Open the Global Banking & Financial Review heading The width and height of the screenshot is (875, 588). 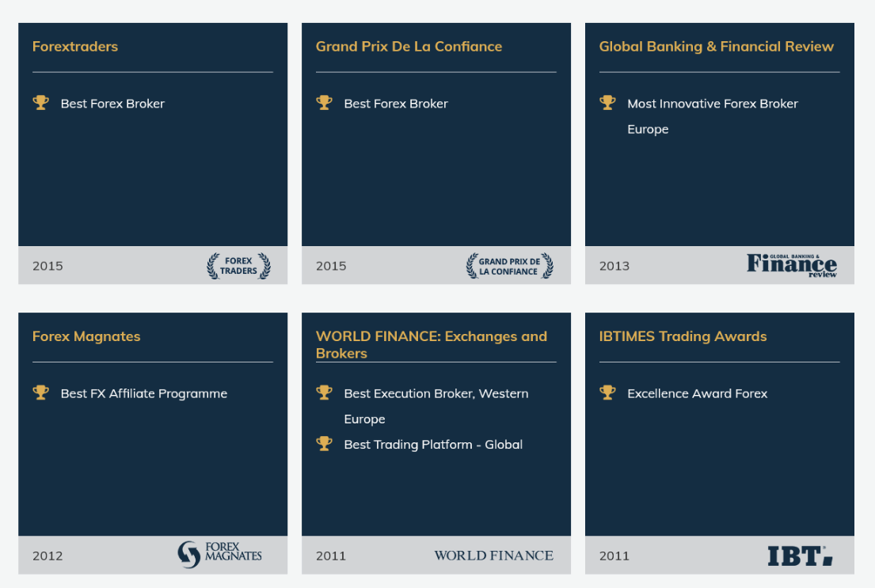(716, 47)
